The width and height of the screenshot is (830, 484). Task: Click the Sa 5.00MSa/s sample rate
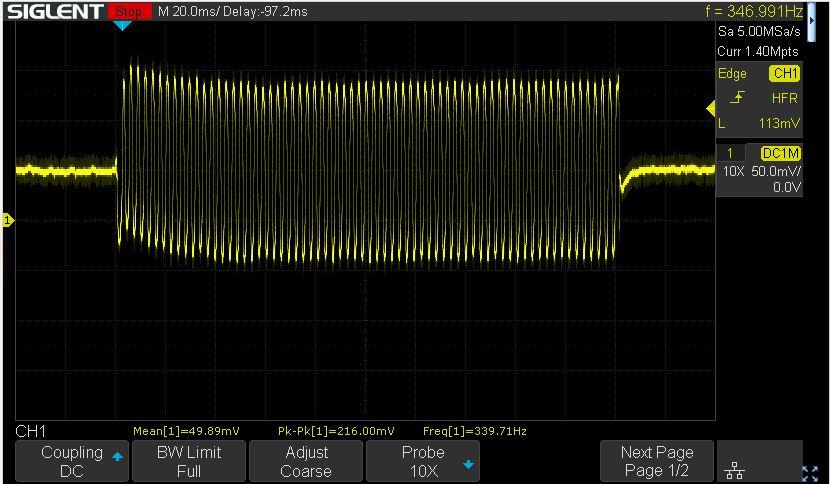click(759, 32)
